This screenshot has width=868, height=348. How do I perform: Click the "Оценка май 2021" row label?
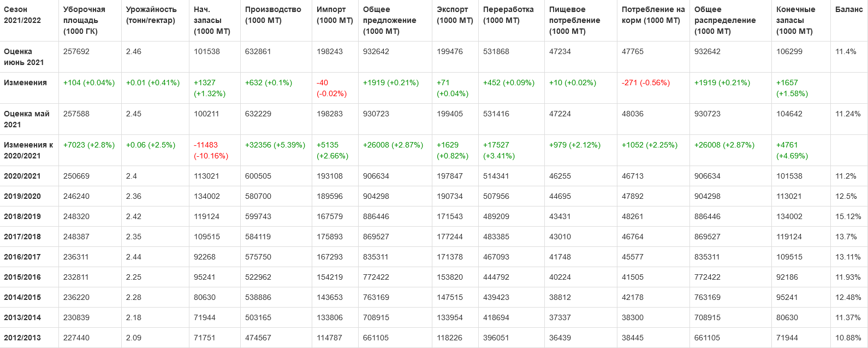(x=27, y=119)
